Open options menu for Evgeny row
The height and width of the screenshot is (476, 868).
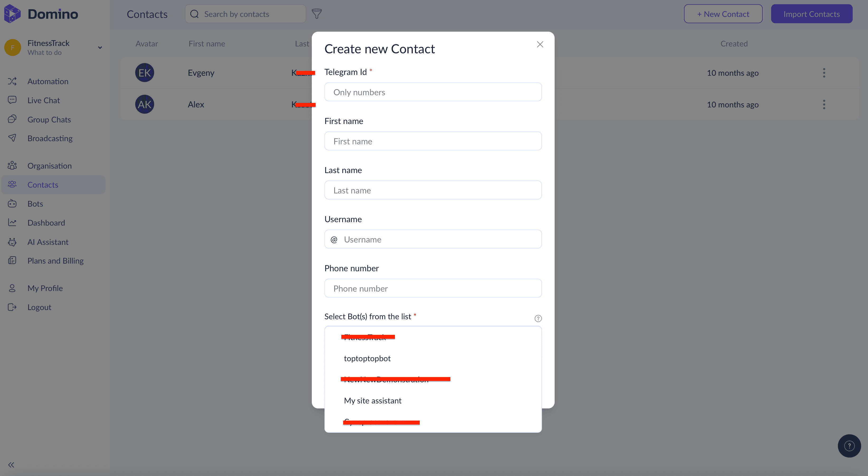click(x=824, y=73)
